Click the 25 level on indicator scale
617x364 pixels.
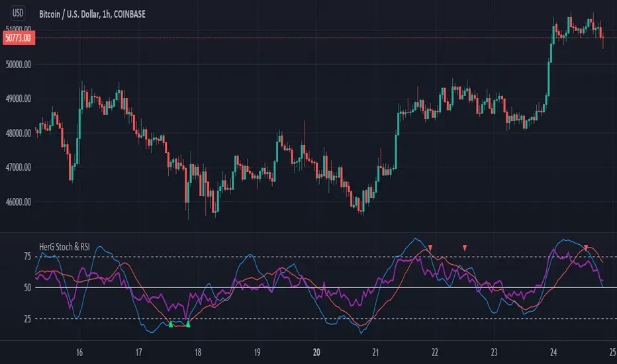click(x=27, y=319)
